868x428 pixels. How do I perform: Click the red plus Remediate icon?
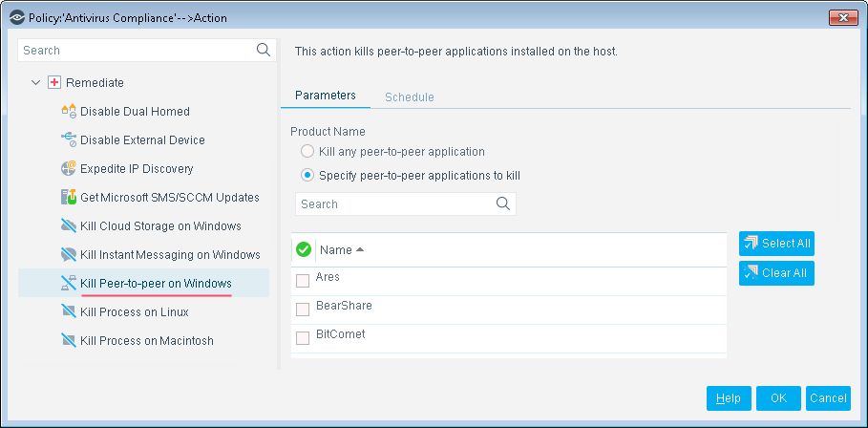[54, 82]
